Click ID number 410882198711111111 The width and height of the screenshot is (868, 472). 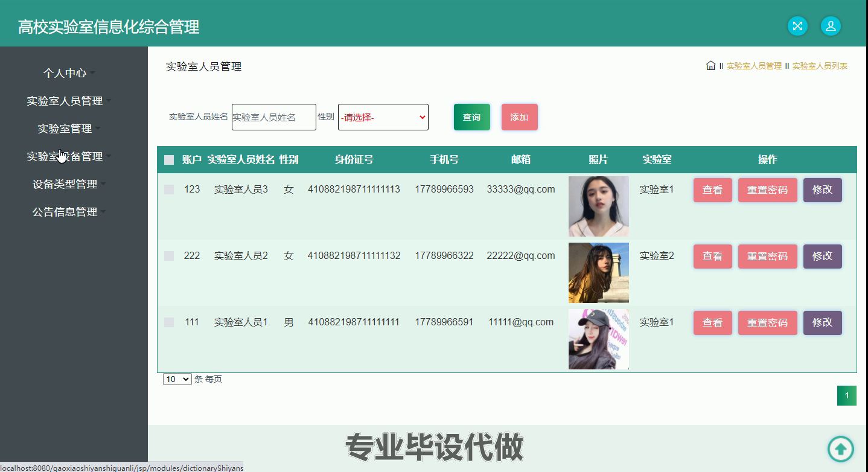click(354, 322)
